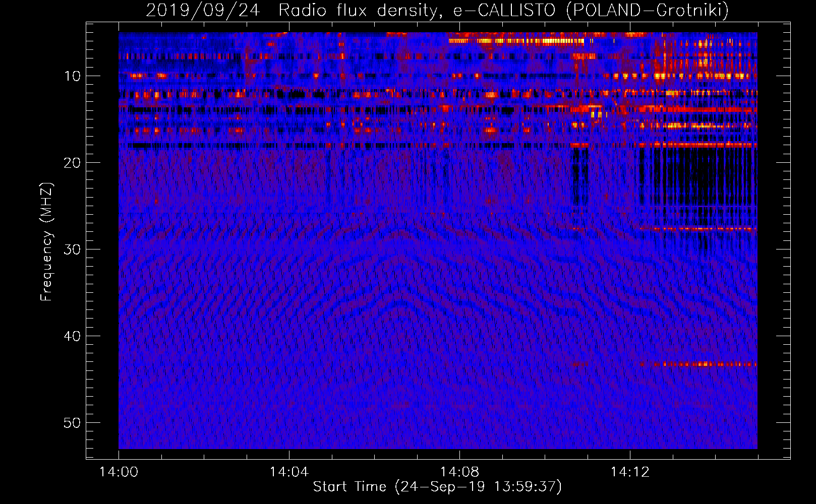Click the 14:04 time tick label

[289, 472]
